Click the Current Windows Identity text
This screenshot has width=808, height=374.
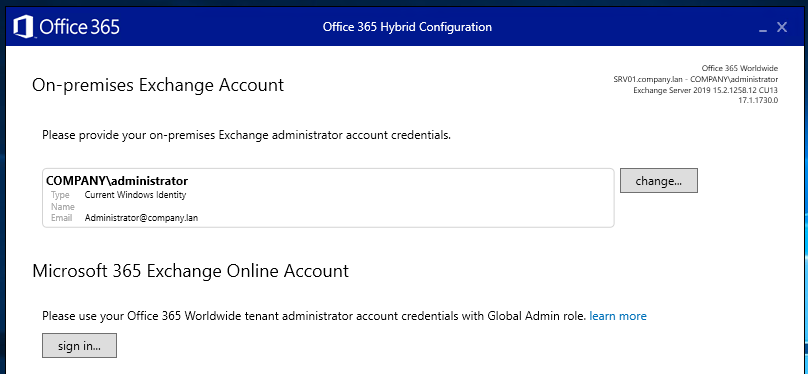135,195
